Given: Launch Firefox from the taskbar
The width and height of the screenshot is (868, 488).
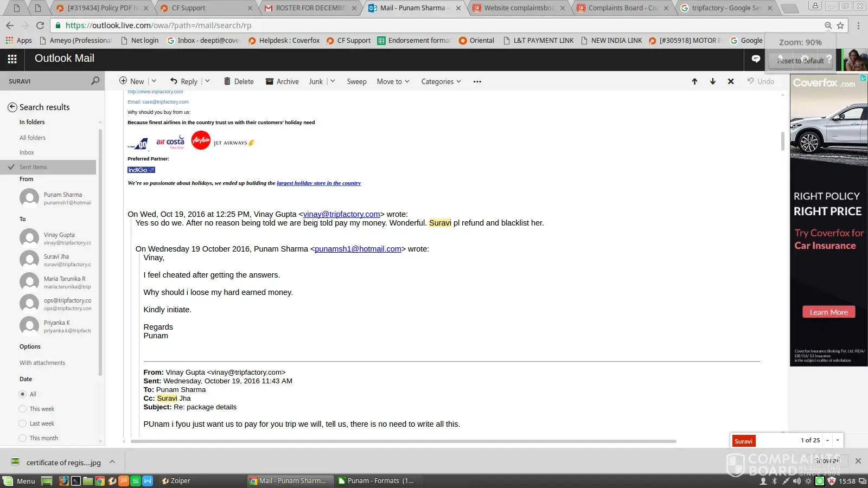Looking at the screenshot, I should 63,481.
